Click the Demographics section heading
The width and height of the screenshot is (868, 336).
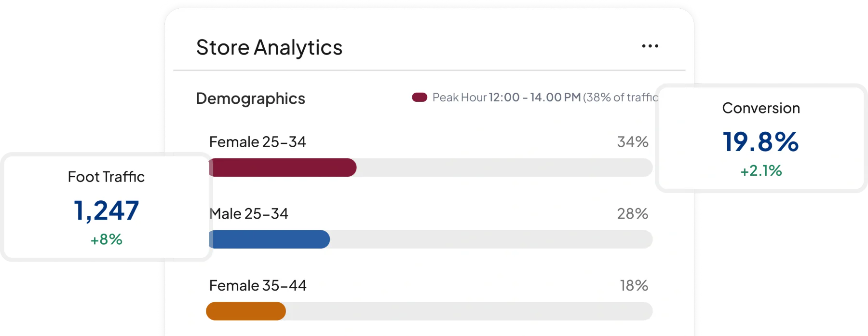pos(250,98)
